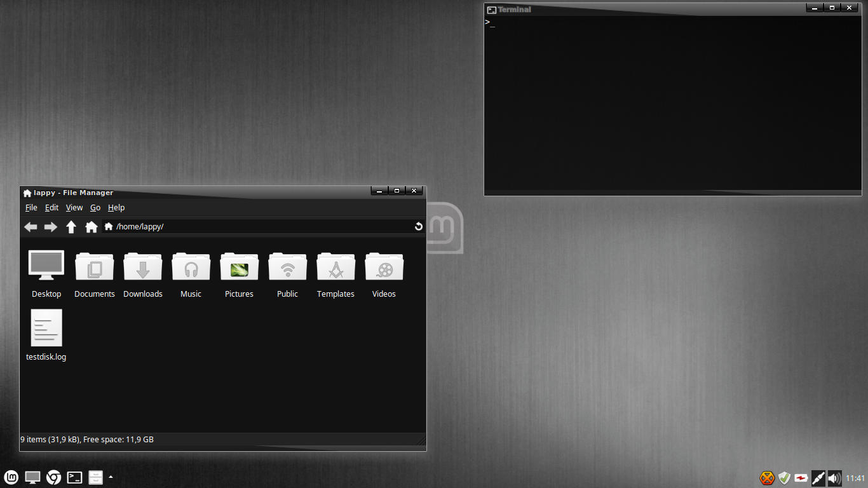Viewport: 868px width, 488px height.
Task: Click the File Manager title bar window icon
Action: coord(27,193)
